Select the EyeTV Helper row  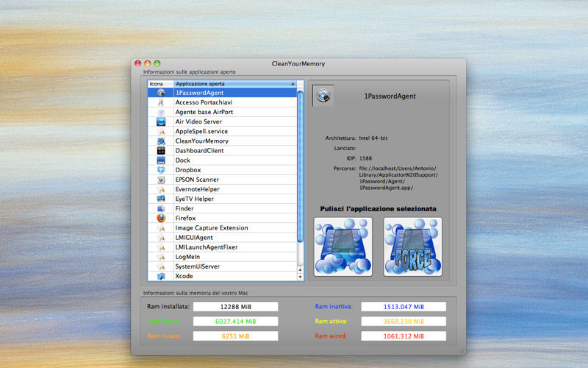[x=223, y=199]
